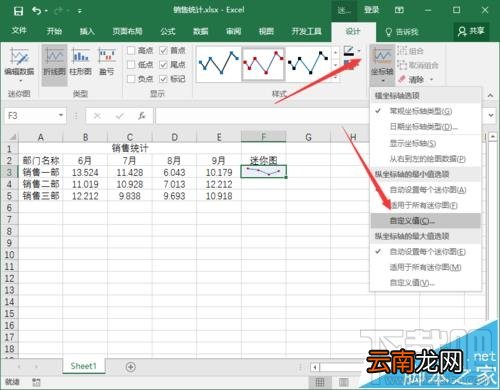Viewport: 500px width, 390px height.
Task: Select cell F3 containing the sparkline
Action: click(263, 172)
